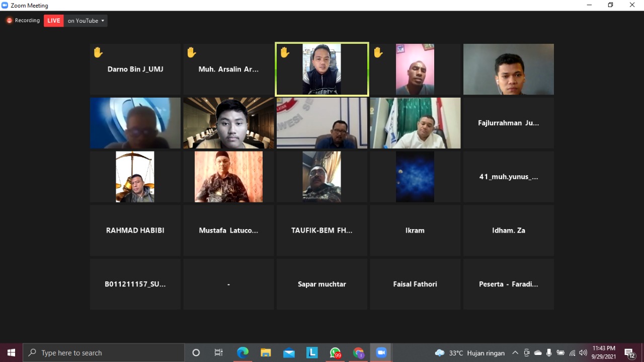The image size is (644, 362).
Task: Select the Peserta - Faradi... participant tile
Action: click(x=509, y=284)
